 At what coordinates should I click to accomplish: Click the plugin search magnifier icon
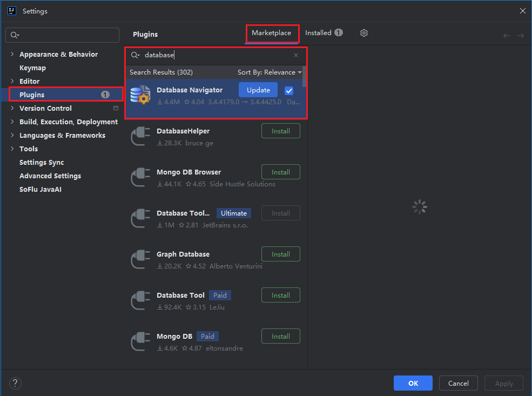(x=135, y=55)
